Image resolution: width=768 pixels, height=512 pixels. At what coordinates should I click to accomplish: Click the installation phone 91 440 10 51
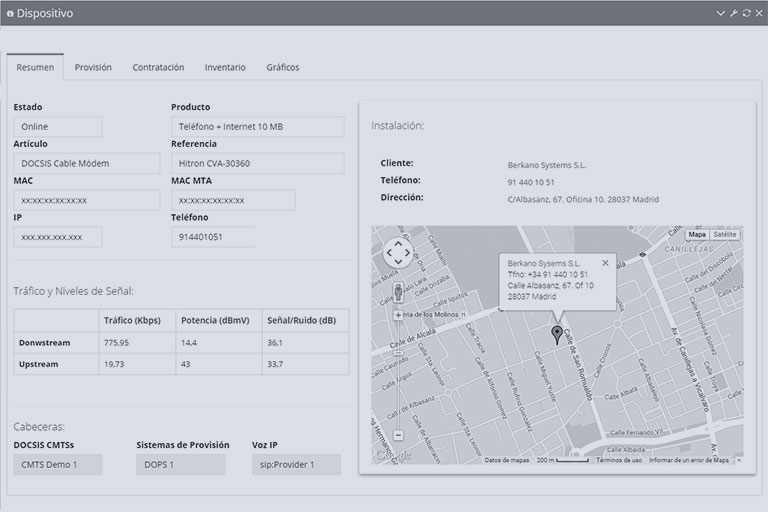531,182
